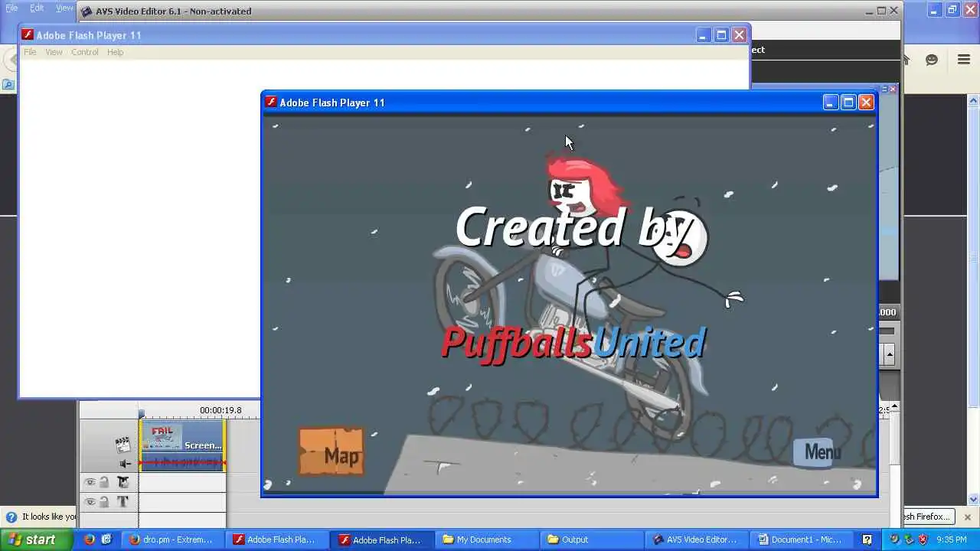Viewport: 980px width, 551px height.
Task: Click the timeline playhead marker
Action: click(142, 414)
